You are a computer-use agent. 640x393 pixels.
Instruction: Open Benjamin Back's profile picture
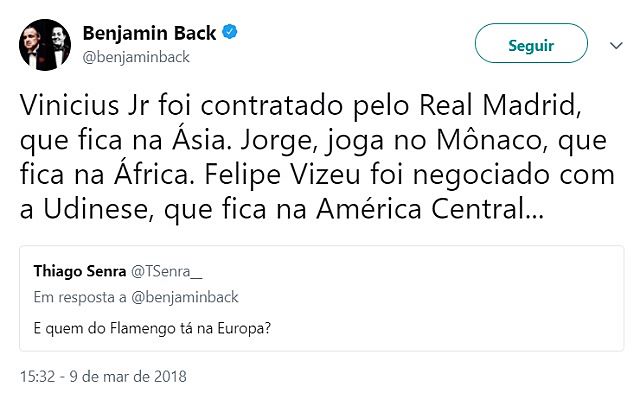coord(45,45)
